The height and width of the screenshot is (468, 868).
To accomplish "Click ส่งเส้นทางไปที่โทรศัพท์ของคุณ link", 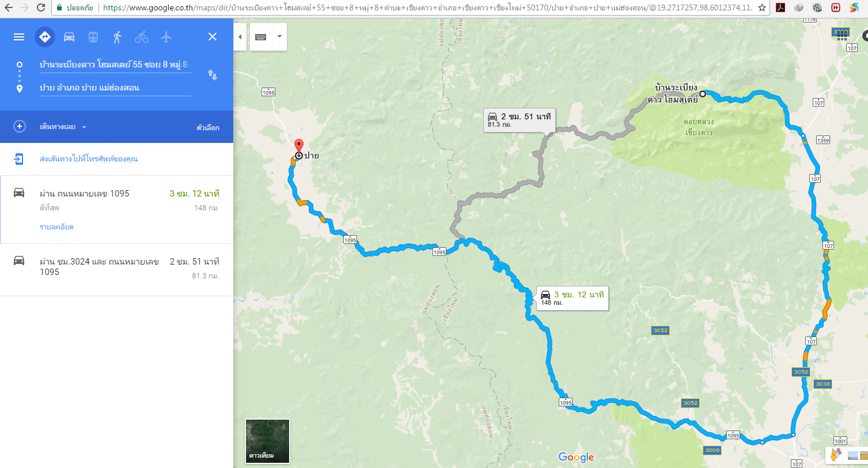I will pos(89,158).
